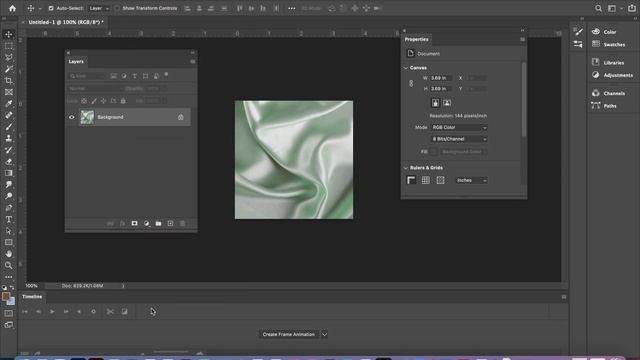Select the Rectangular Marquee tool
This screenshot has width=640, height=360.
coord(9,46)
